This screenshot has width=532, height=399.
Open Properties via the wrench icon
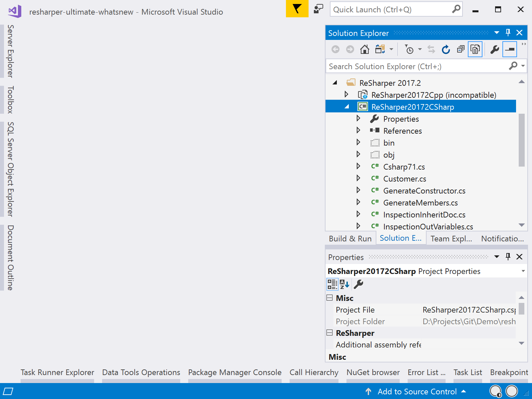[494, 50]
